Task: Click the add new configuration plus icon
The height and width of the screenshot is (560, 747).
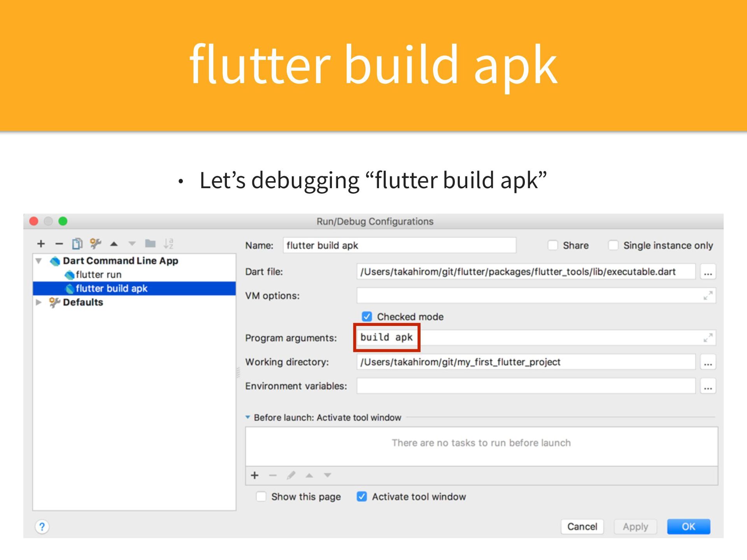Action: click(41, 244)
